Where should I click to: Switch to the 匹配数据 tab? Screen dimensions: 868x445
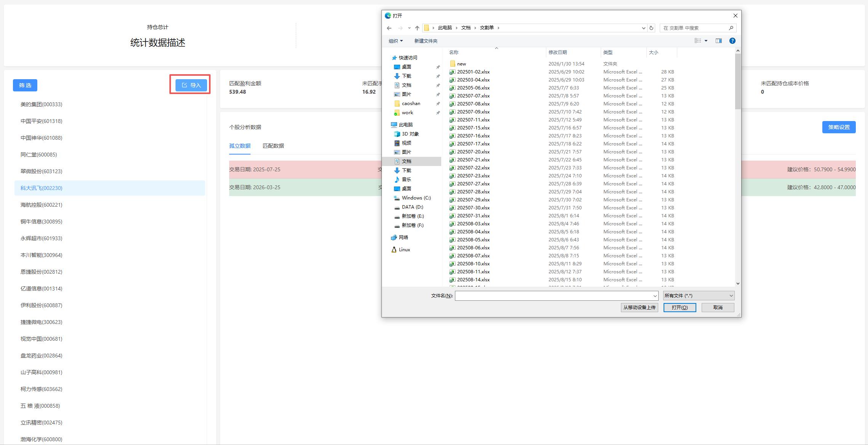pos(273,146)
